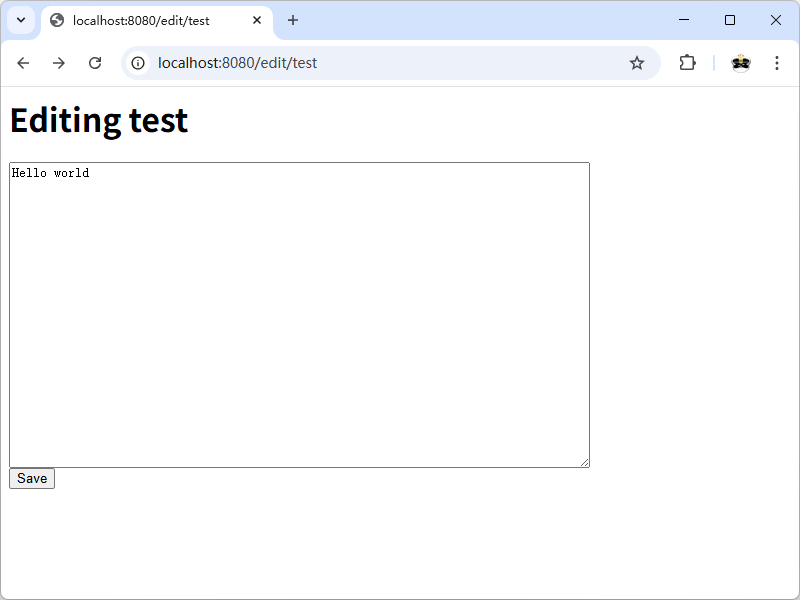800x600 pixels.
Task: Minimize the browser window
Action: coord(684,20)
